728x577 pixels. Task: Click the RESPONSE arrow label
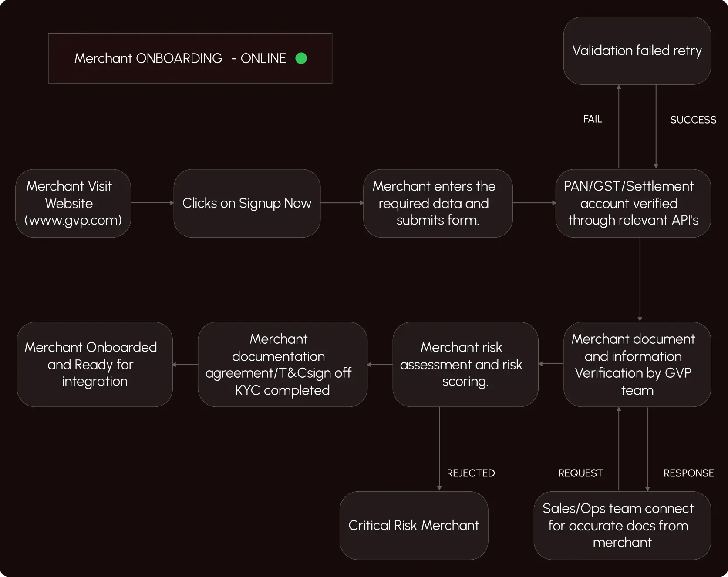[688, 473]
